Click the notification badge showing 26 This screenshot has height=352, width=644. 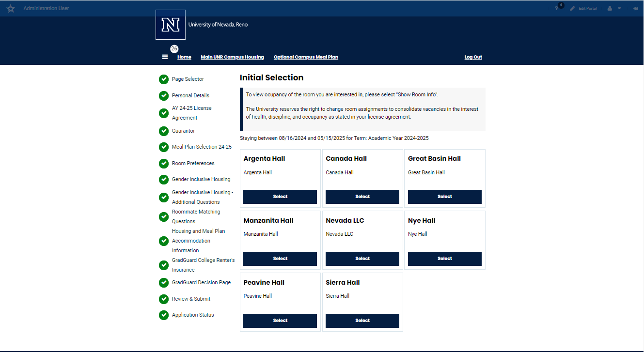tap(174, 48)
